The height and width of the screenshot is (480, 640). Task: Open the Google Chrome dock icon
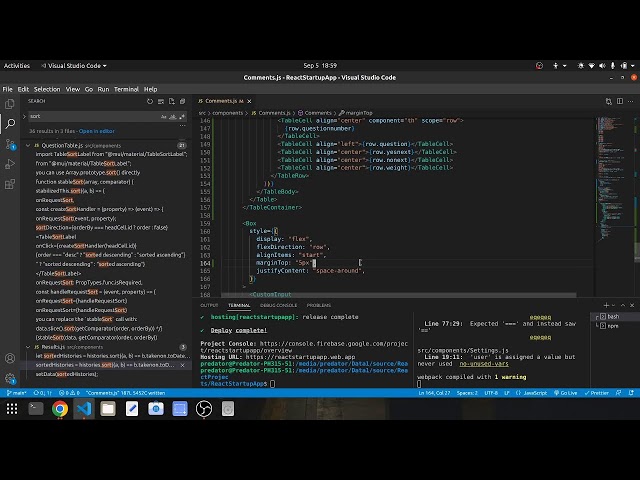click(x=60, y=409)
